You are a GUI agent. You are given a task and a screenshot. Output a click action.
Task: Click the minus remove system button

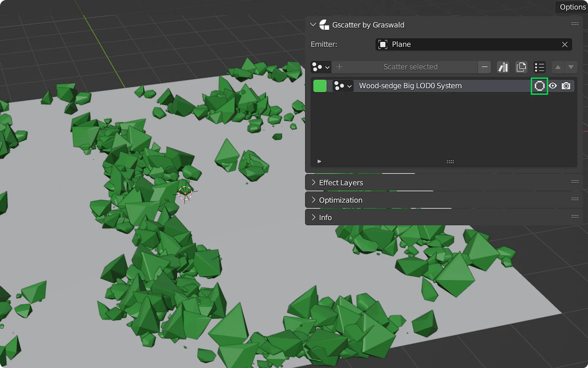pyautogui.click(x=485, y=67)
